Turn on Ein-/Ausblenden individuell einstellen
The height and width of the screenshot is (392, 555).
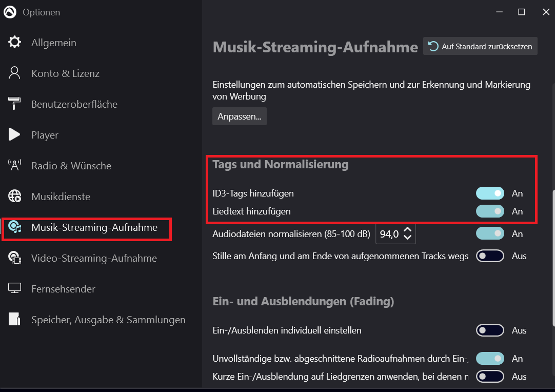click(490, 330)
